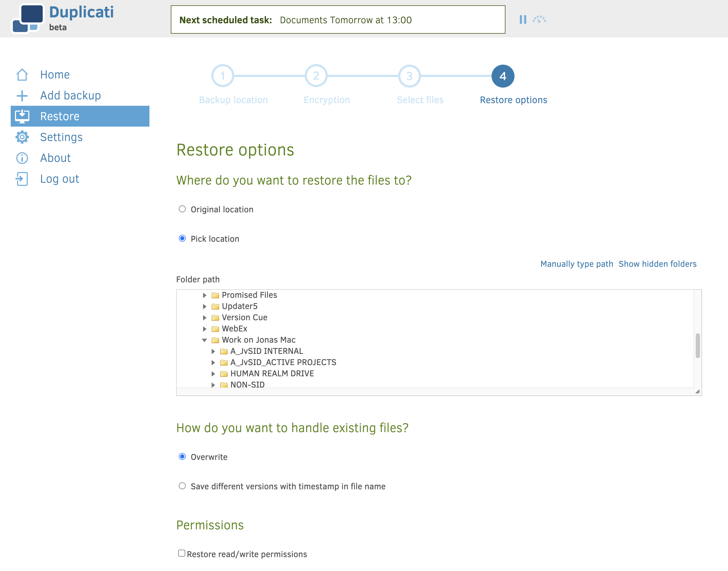Image resolution: width=728 pixels, height=571 pixels.
Task: Go to step 1 Backup location
Action: coord(223,76)
